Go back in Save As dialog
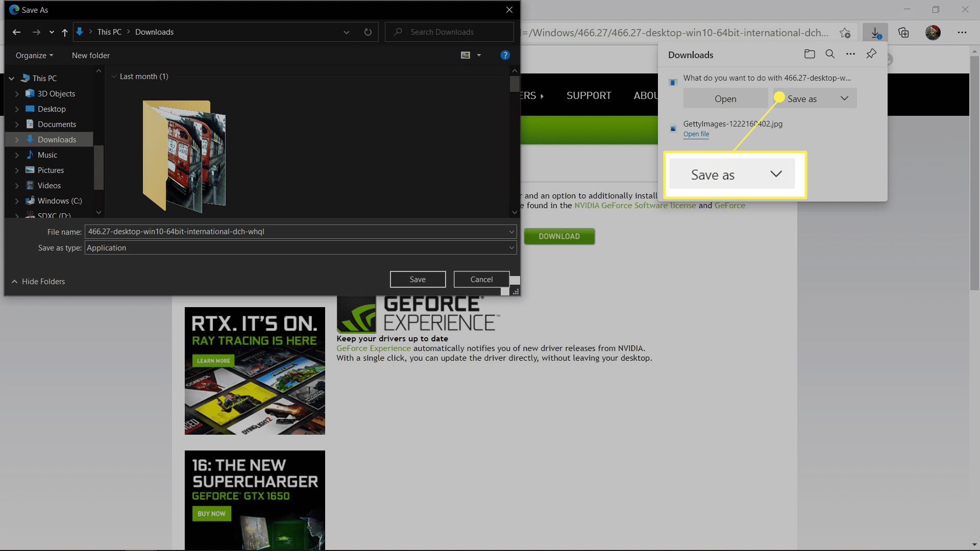This screenshot has width=980, height=551. pos(17,32)
